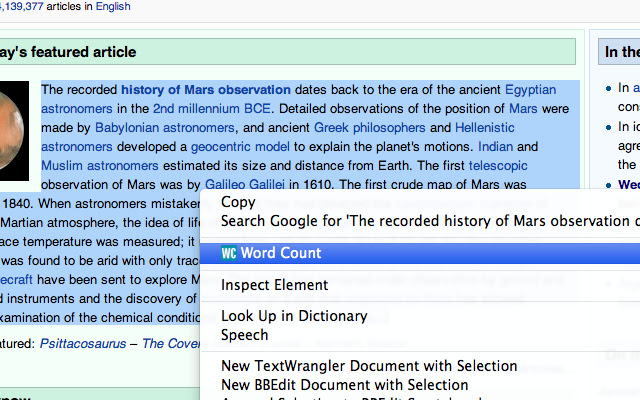
Task: Click the telescopic link
Action: click(x=505, y=166)
